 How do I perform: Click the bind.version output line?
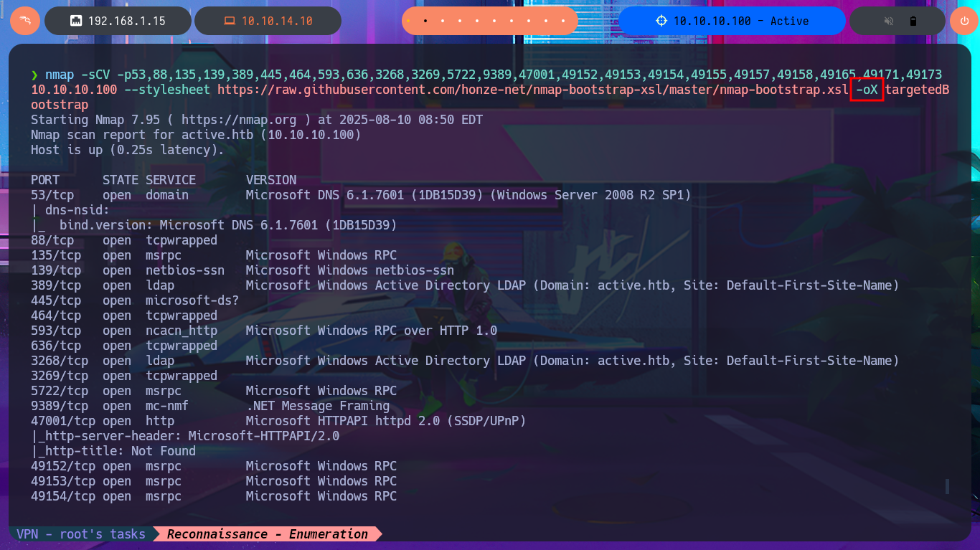(x=214, y=225)
